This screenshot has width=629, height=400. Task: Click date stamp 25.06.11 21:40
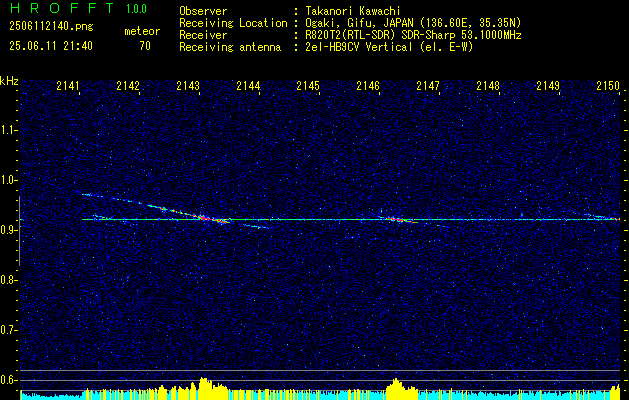(51, 46)
